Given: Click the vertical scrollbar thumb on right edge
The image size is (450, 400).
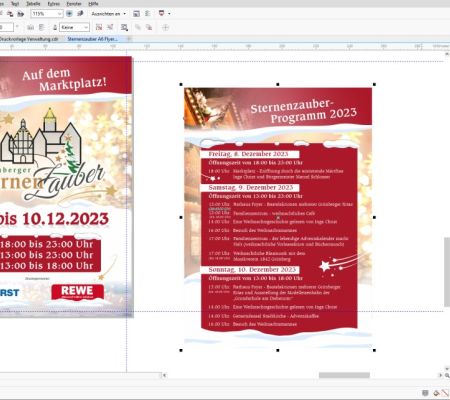Looking at the screenshot, I should 447,272.
